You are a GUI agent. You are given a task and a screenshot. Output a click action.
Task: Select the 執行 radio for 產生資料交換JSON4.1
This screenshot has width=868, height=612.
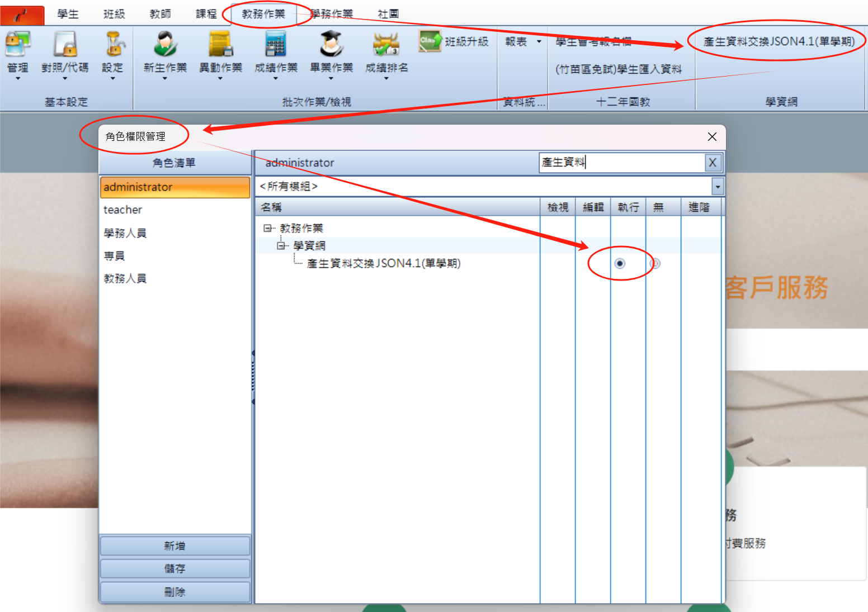click(x=620, y=263)
